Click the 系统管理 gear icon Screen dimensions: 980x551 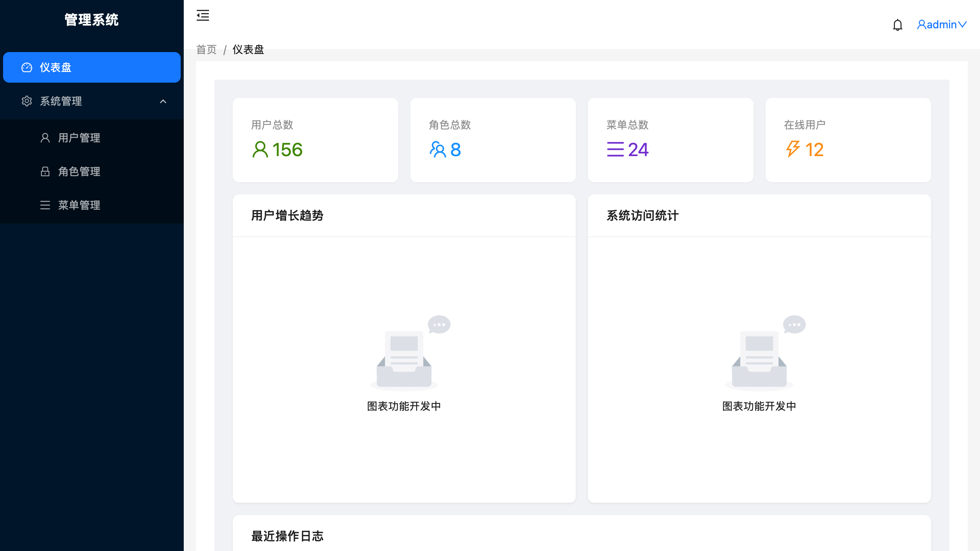click(27, 101)
